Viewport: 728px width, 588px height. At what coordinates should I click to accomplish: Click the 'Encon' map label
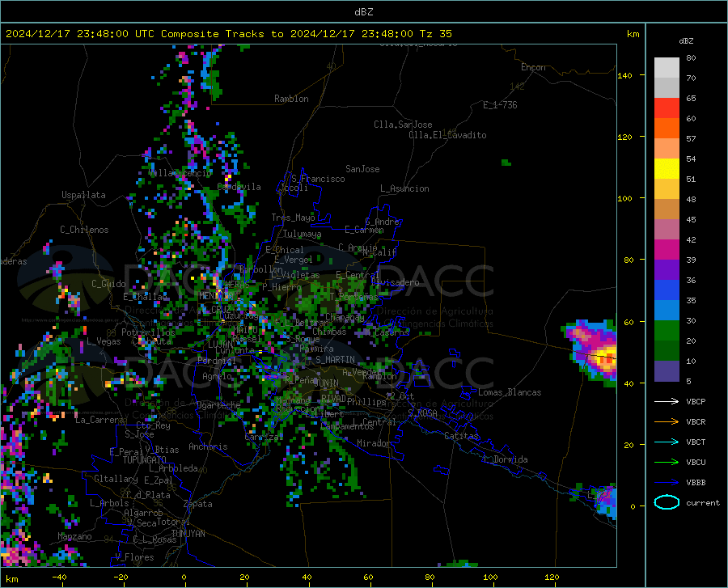[533, 67]
